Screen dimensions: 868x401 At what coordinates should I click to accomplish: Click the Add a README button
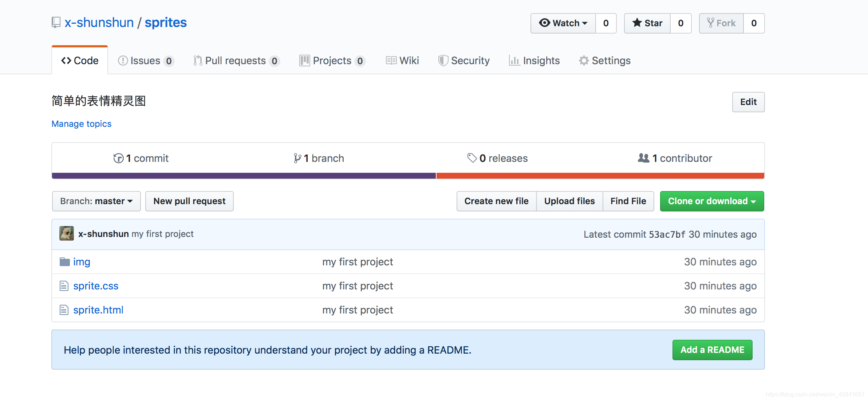(x=712, y=350)
